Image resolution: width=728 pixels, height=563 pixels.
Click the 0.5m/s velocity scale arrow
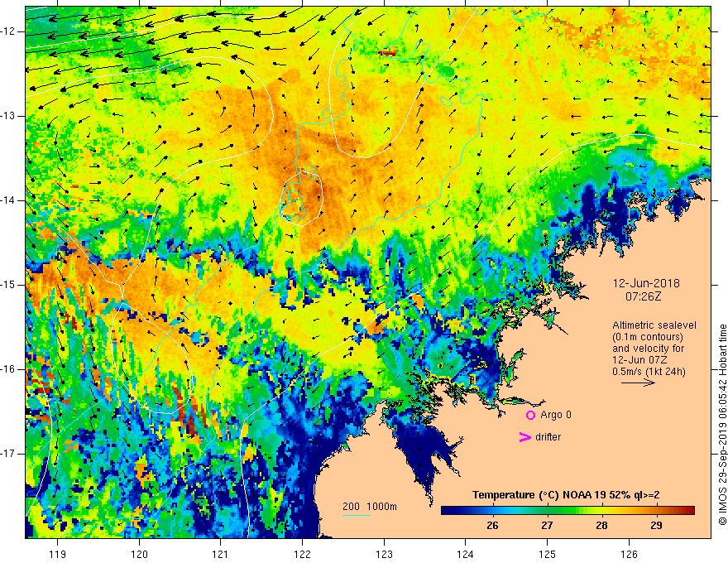click(638, 383)
